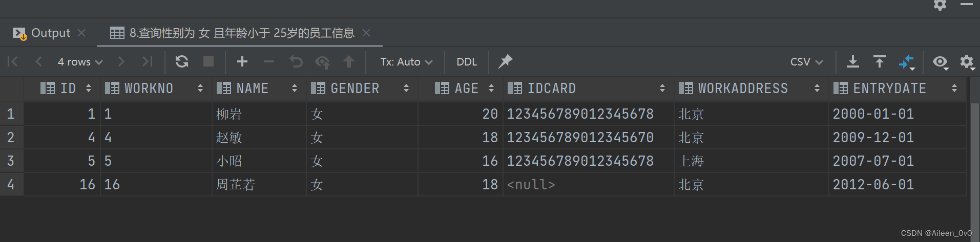Screen dimensions: 980x242
Task: Toggle sort on the ENTRYDATE column
Action: tap(954, 89)
